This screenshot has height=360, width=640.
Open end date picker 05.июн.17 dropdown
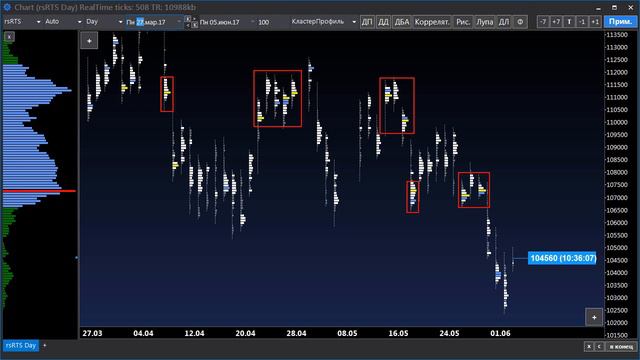point(253,22)
